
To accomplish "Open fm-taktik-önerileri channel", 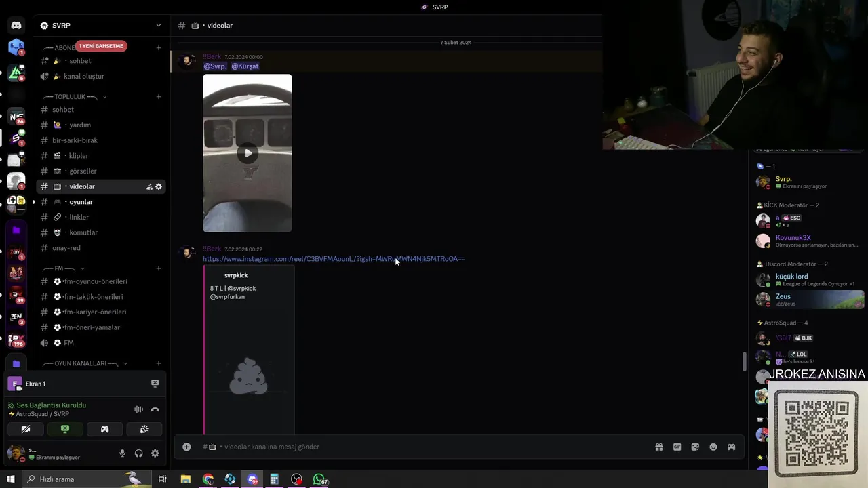I will point(101,297).
